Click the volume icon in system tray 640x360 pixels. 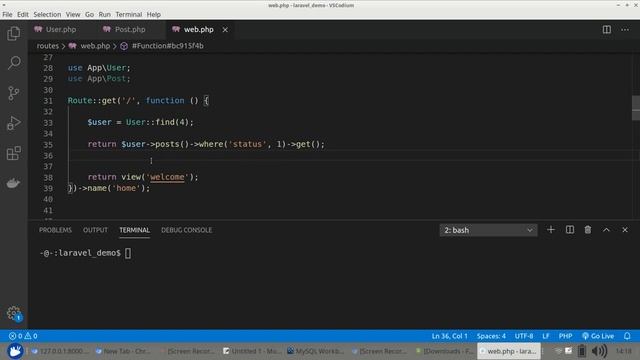click(599, 351)
